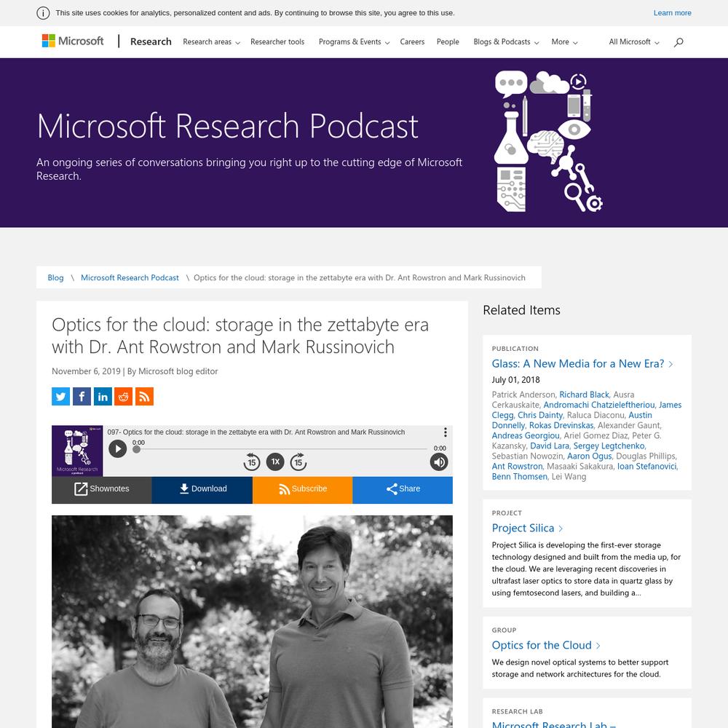Share article on Reddit

124,397
